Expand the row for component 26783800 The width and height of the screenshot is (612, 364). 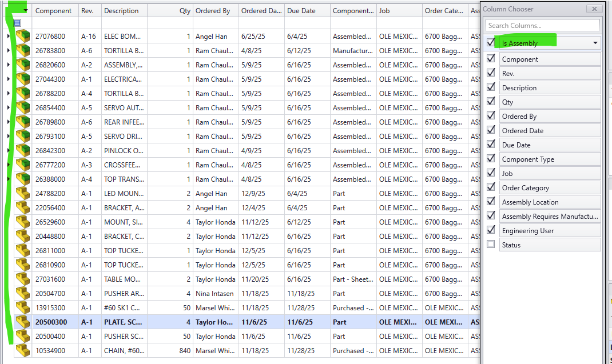(8, 51)
